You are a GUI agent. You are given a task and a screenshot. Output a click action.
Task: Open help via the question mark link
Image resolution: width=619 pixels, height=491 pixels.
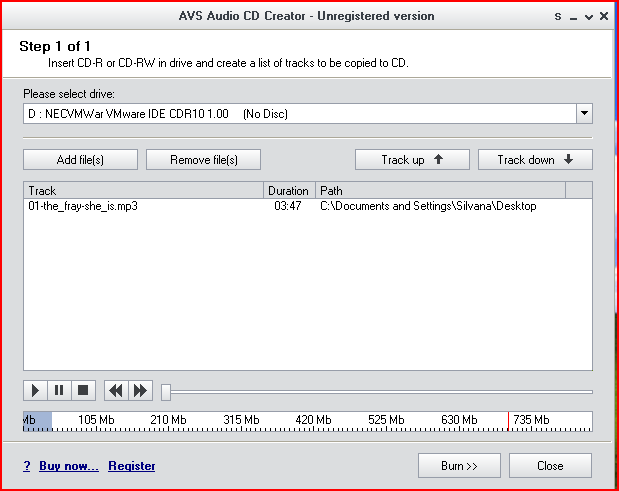tap(26, 466)
